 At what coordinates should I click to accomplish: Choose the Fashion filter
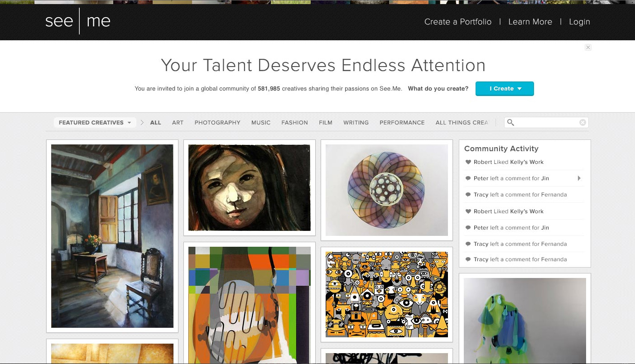294,122
